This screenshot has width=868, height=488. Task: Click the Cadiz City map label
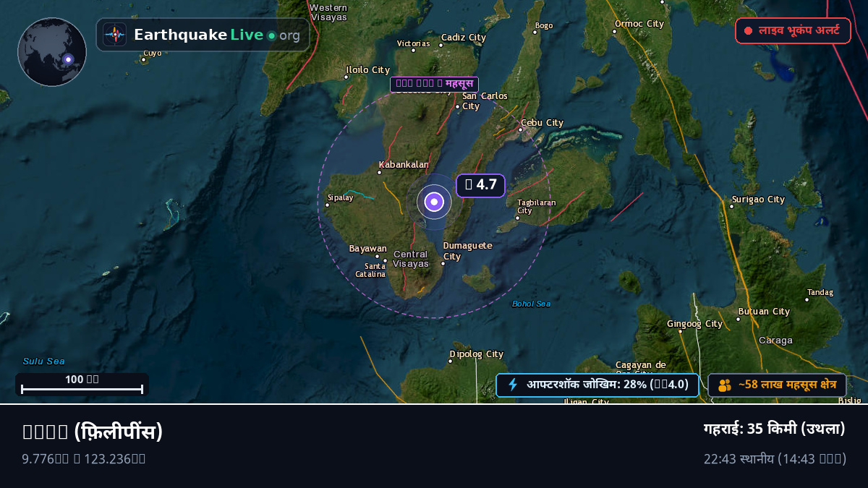[x=464, y=38]
